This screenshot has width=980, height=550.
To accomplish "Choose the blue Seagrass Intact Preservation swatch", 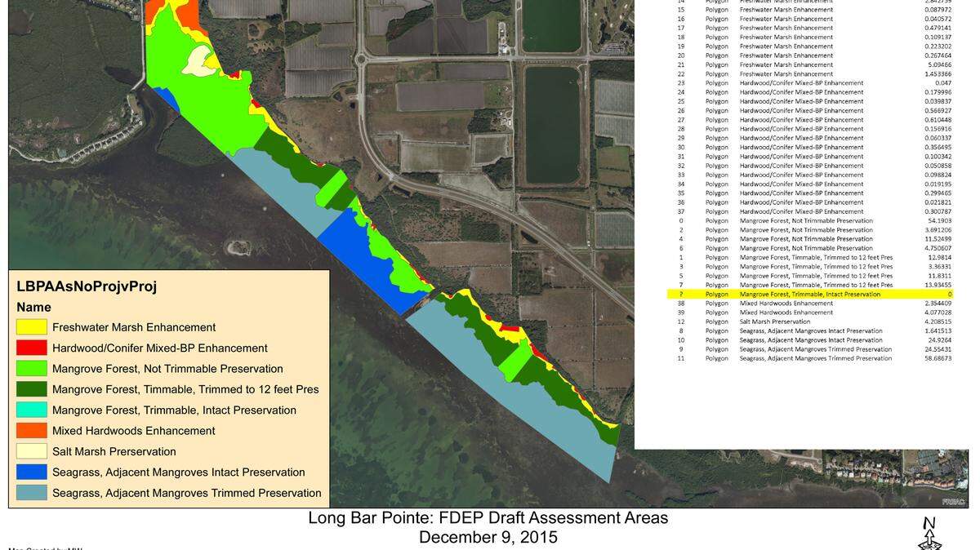I will point(31,472).
